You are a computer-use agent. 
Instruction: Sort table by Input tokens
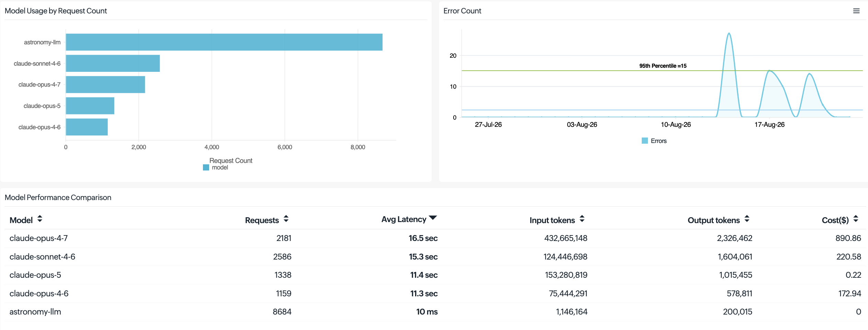[x=582, y=219]
